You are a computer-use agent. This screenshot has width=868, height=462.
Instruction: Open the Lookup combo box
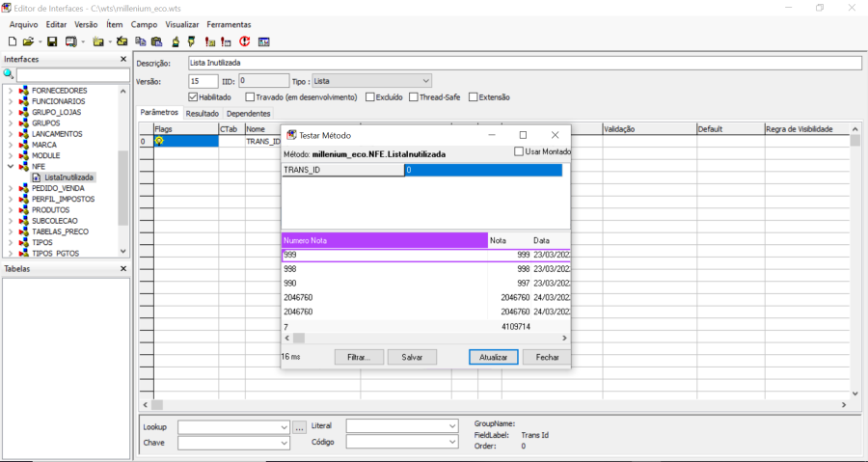233,427
